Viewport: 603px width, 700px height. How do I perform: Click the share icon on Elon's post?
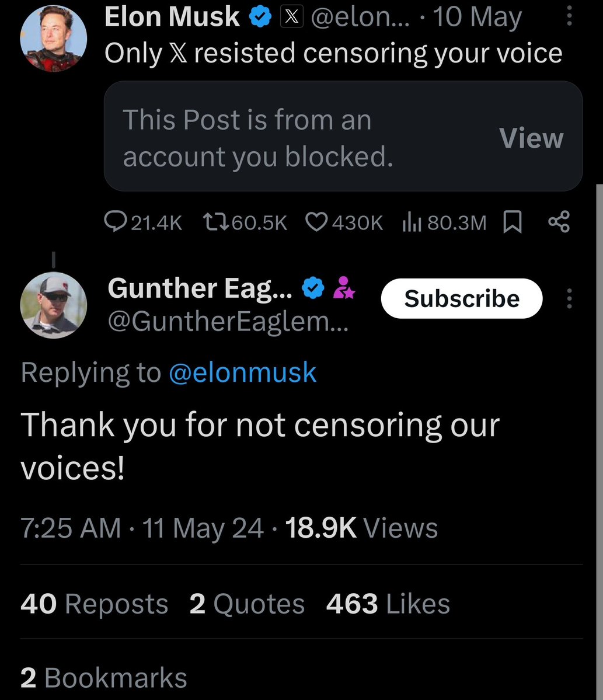[x=559, y=222]
